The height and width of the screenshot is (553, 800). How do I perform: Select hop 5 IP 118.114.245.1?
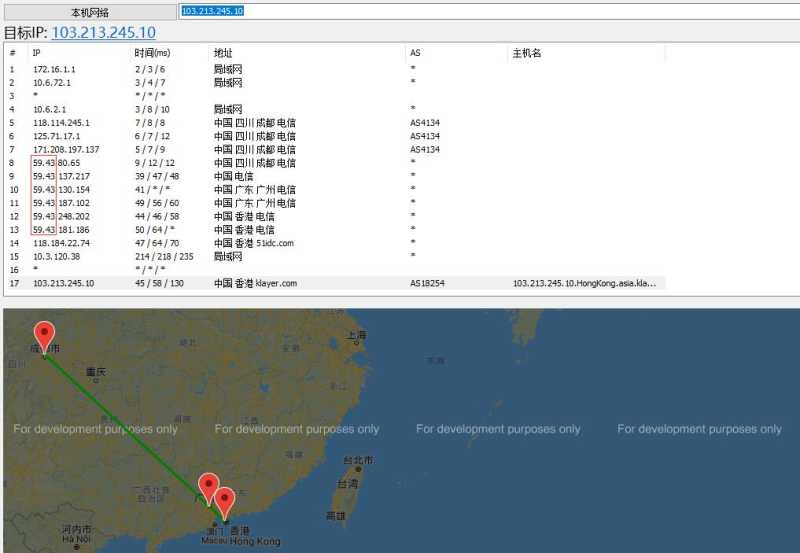tap(61, 123)
